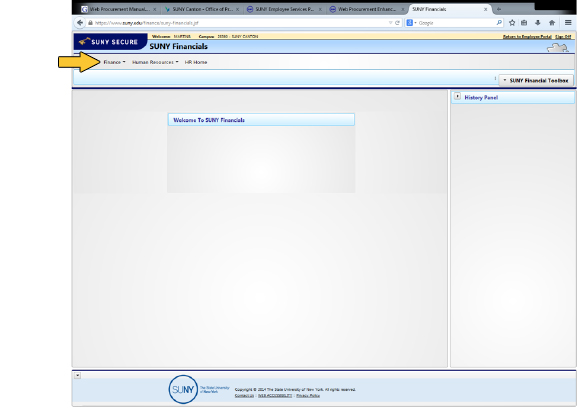The height and width of the screenshot is (410, 580).
Task: Click the Sign Off link
Action: pos(563,37)
